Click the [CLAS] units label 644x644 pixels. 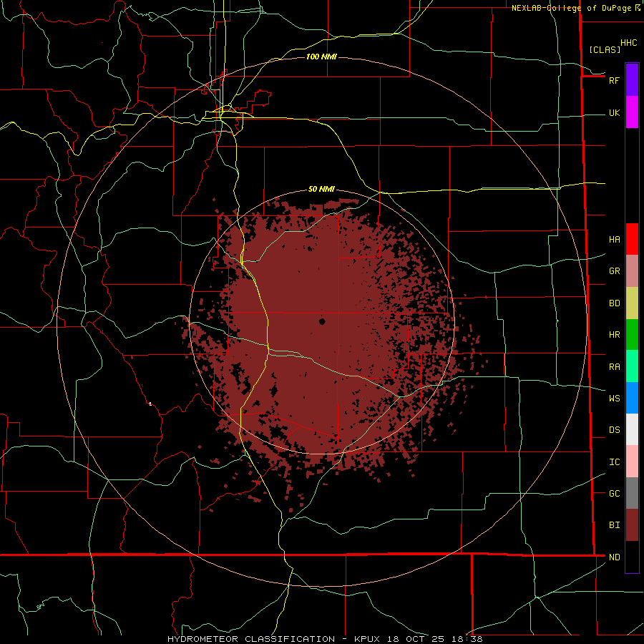tap(605, 49)
